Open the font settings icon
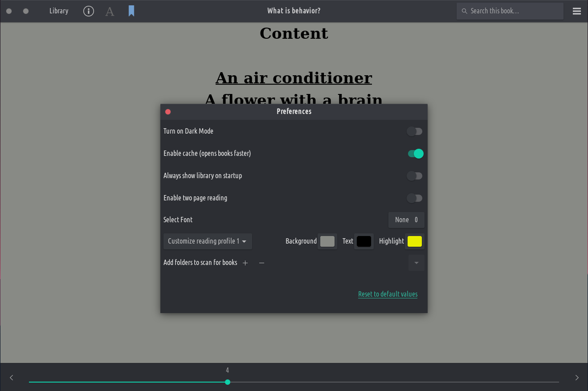This screenshot has height=391, width=588. pos(110,11)
